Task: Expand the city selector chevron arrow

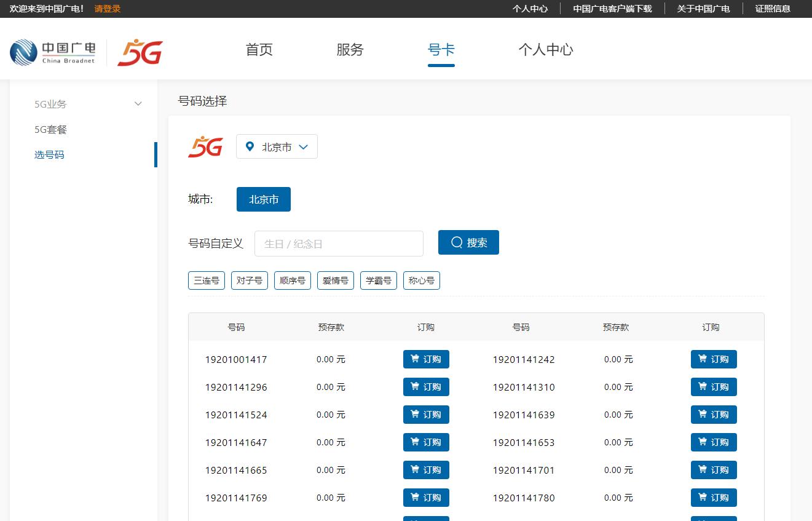Action: [303, 146]
